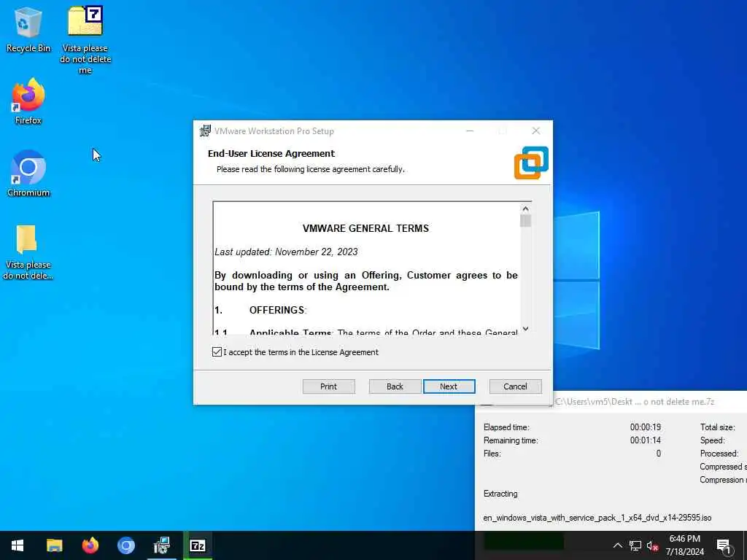This screenshot has height=560, width=747.
Task: Click the 'Remaining time:' label in 7-Zip
Action: click(511, 440)
